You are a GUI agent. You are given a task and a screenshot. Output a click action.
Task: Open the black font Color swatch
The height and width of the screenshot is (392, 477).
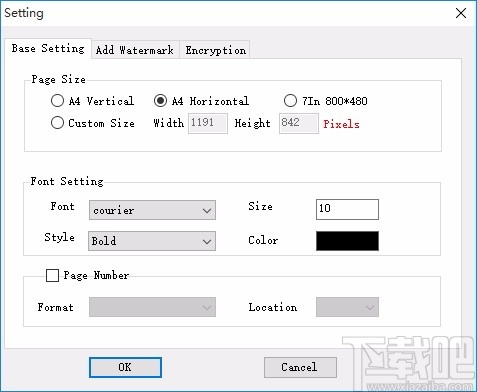coord(347,241)
